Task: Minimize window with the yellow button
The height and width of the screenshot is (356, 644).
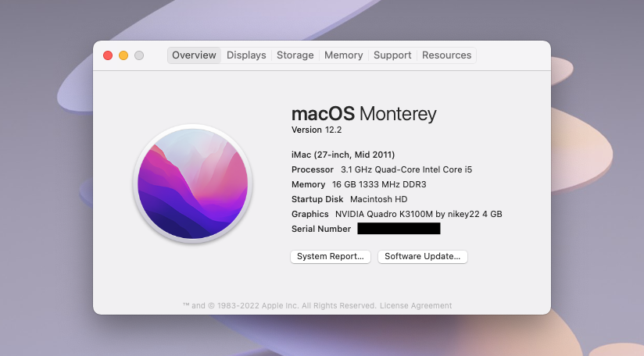Action: coord(123,55)
